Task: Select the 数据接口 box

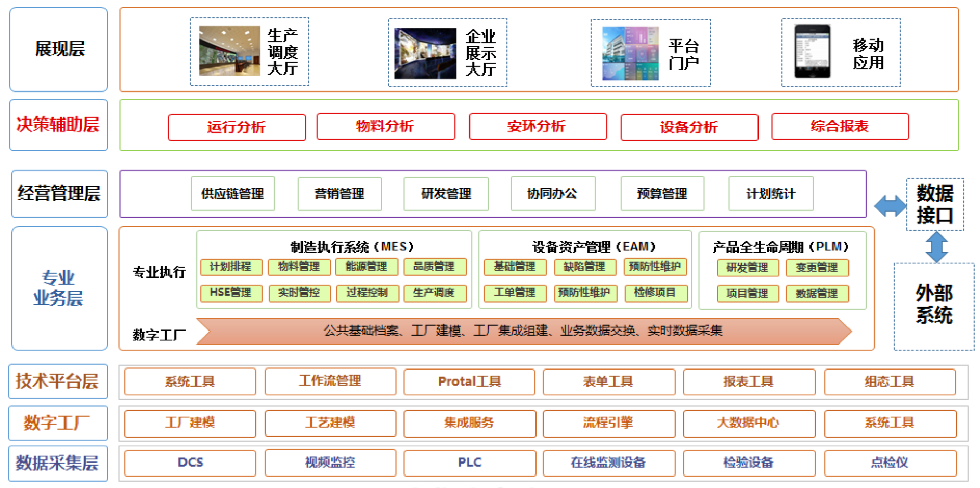Action: 935,204
